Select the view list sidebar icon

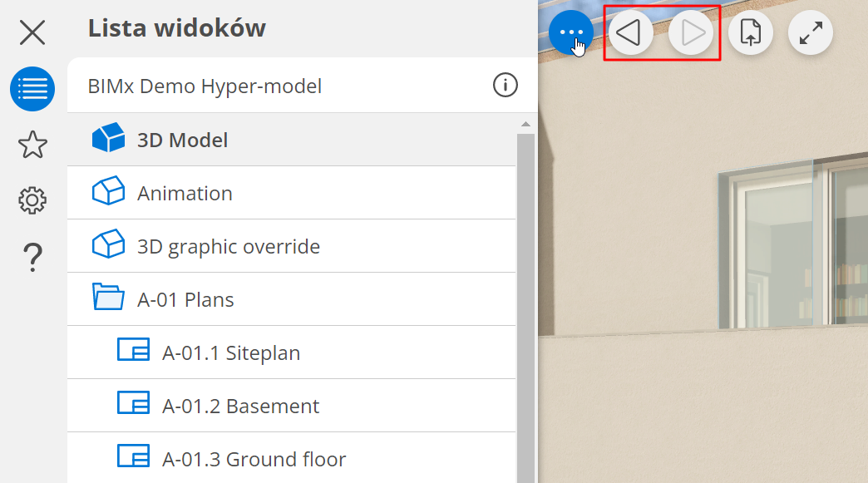click(32, 89)
